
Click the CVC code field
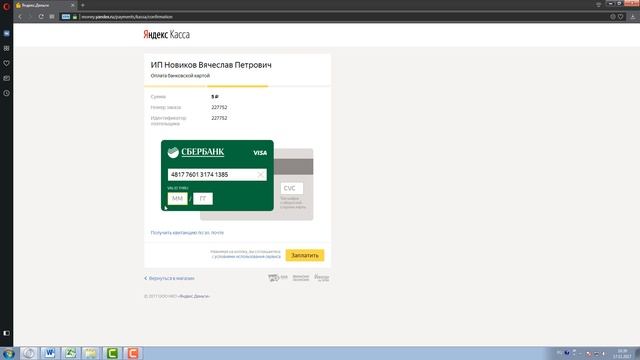(x=292, y=188)
